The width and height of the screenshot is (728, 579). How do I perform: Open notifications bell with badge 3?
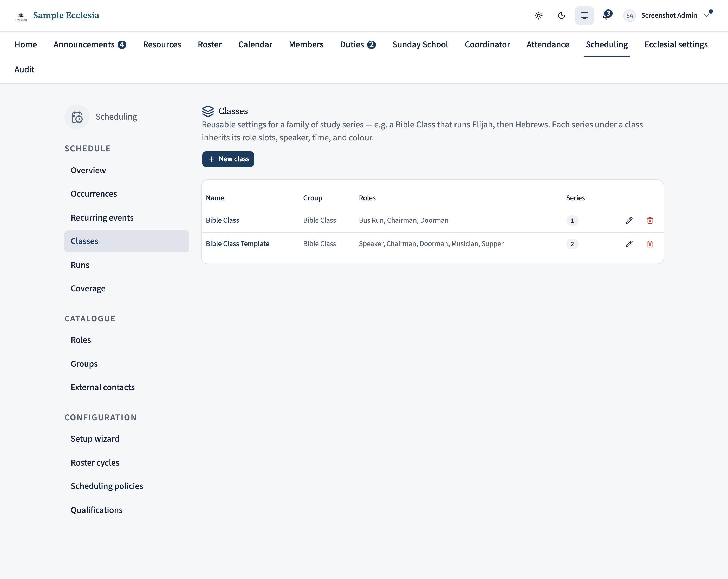607,15
